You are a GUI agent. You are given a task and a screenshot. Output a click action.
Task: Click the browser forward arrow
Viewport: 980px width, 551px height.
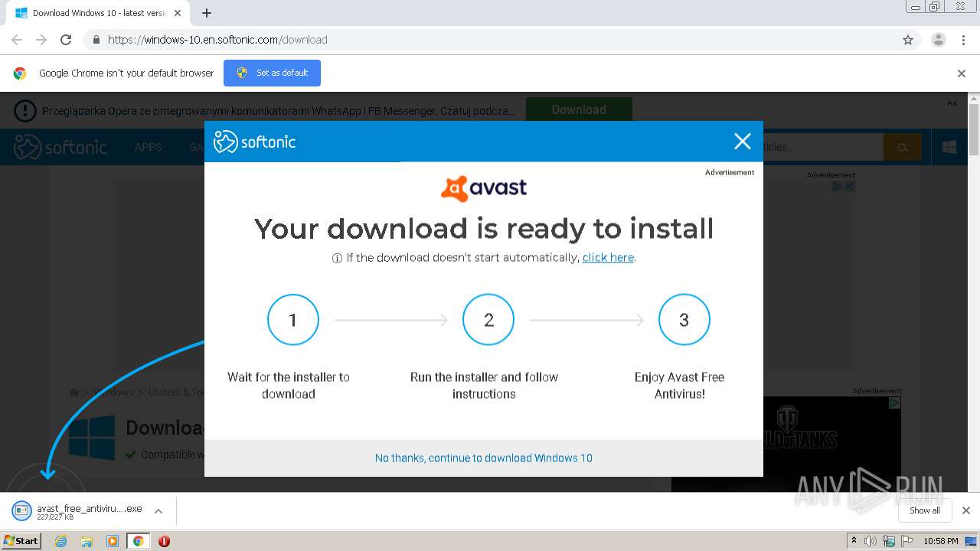[x=41, y=40]
